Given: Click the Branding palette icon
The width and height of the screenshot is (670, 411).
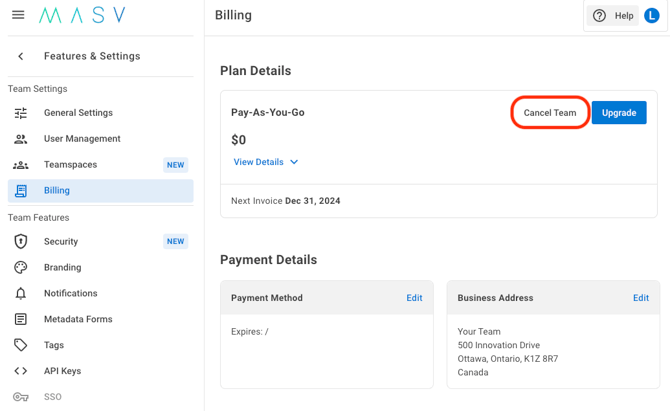Looking at the screenshot, I should click(x=21, y=267).
